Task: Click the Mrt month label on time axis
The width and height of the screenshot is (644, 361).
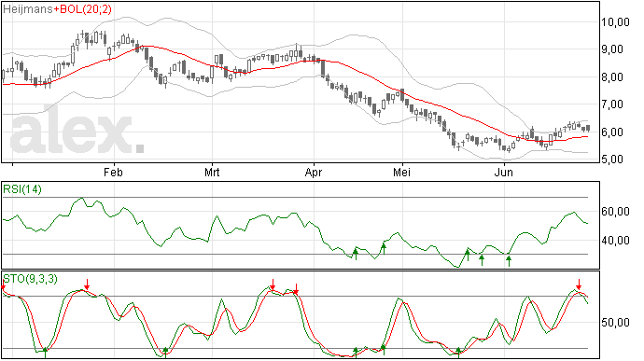Action: (212, 172)
